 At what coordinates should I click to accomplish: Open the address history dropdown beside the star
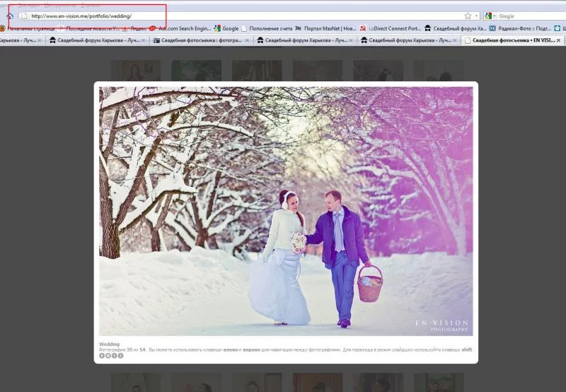[476, 16]
